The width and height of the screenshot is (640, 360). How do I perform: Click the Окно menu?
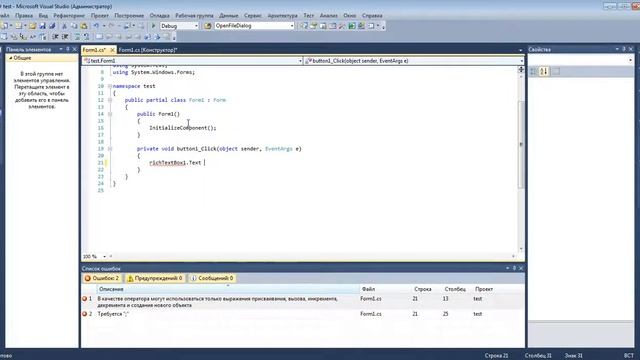[349, 16]
